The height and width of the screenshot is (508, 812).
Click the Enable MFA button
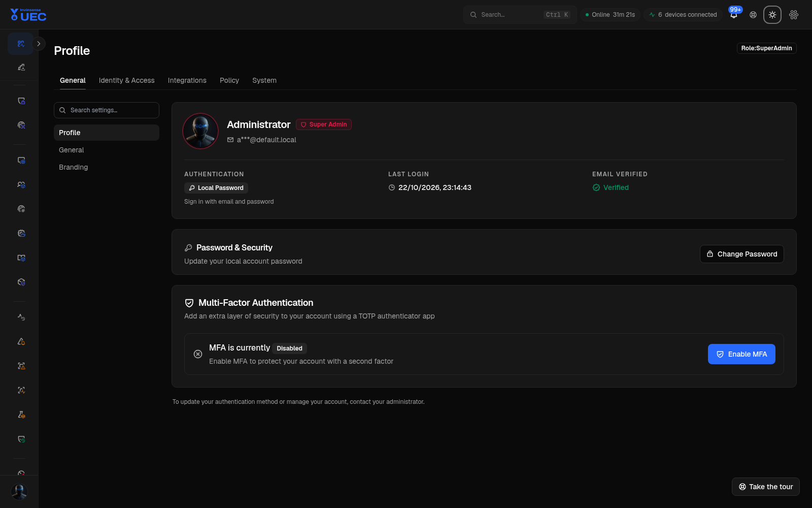coord(741,354)
